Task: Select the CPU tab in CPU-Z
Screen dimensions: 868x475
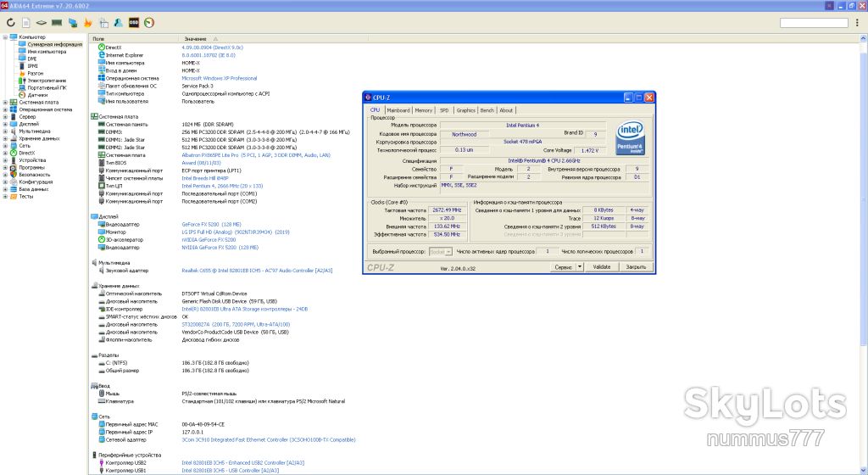Action: point(375,109)
